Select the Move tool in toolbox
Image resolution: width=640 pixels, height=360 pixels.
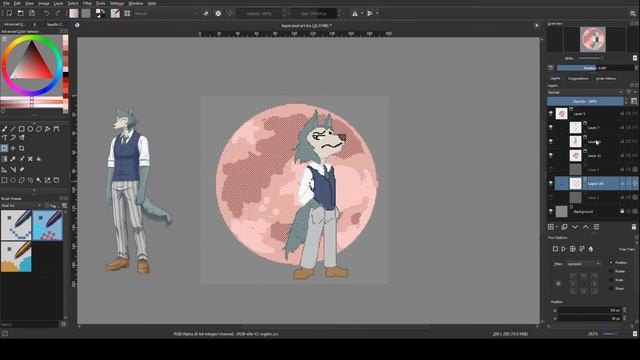point(13,148)
